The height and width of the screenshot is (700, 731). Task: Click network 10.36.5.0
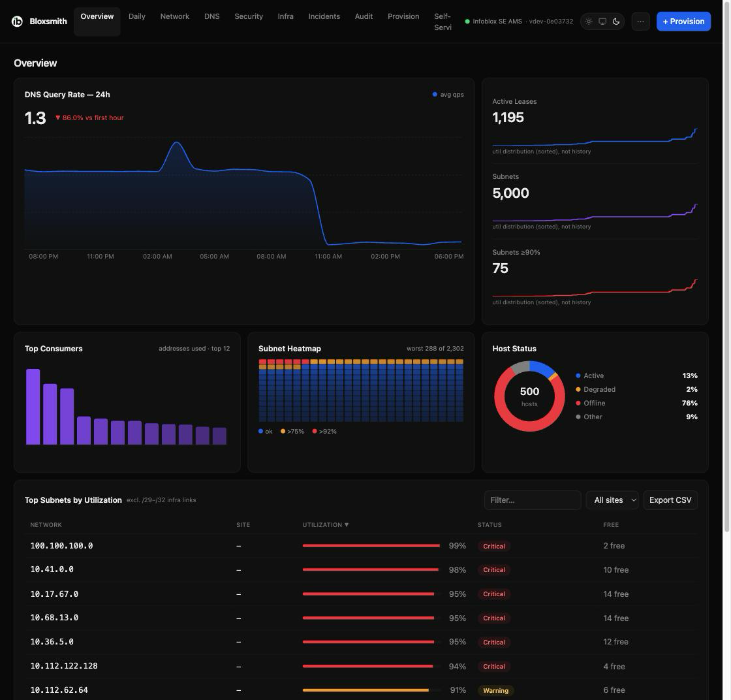click(x=52, y=642)
